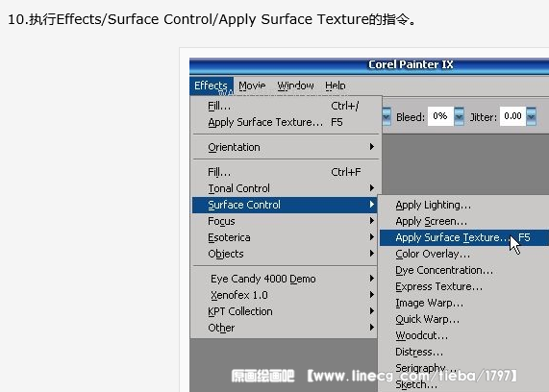
Task: Select the Surface Control menu entry
Action: (x=285, y=205)
